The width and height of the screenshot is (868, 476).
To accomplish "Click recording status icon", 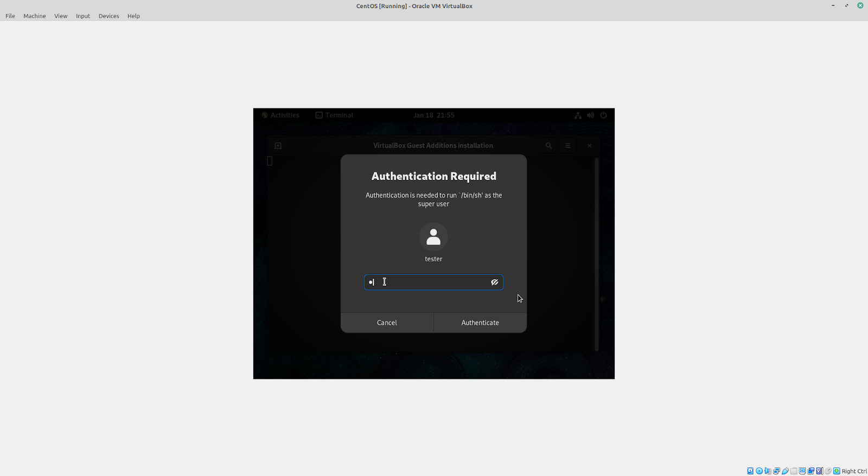I will click(810, 471).
